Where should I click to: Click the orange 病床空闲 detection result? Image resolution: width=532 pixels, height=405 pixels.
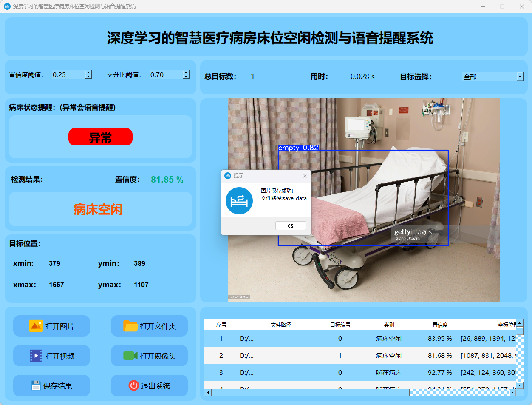pos(98,209)
